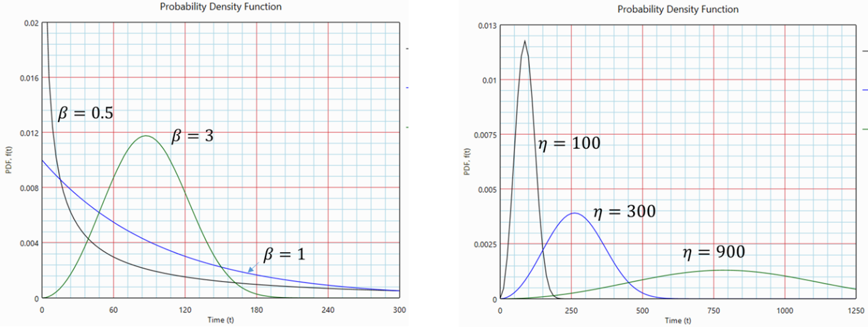
Task: Click the 250 x-axis tick value
Action: [571, 310]
